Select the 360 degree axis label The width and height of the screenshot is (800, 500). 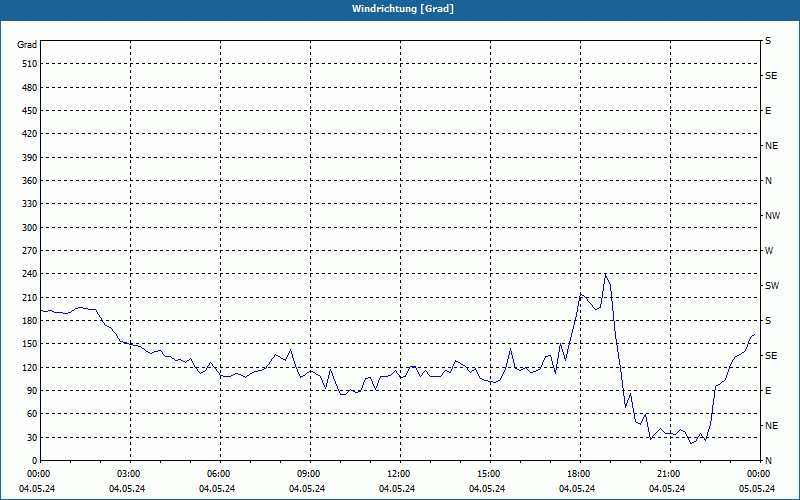pyautogui.click(x=30, y=181)
